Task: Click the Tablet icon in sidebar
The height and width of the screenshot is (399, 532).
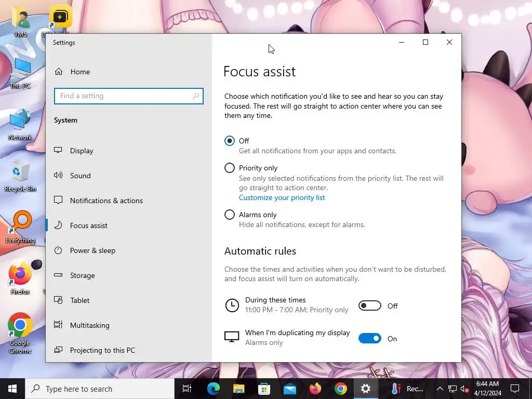Action: click(x=58, y=300)
